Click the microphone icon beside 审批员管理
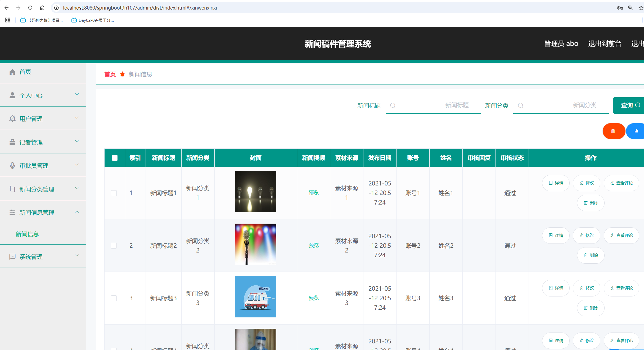644x350 pixels. [x=12, y=165]
